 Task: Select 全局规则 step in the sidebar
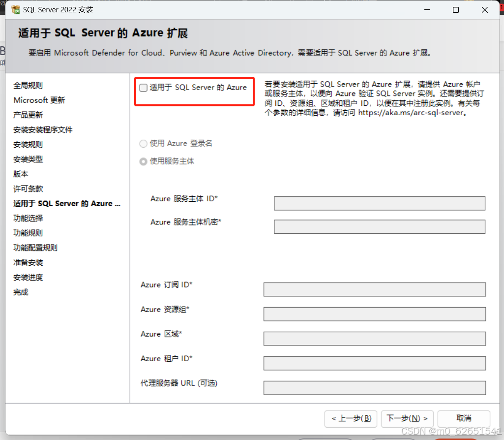(28, 85)
